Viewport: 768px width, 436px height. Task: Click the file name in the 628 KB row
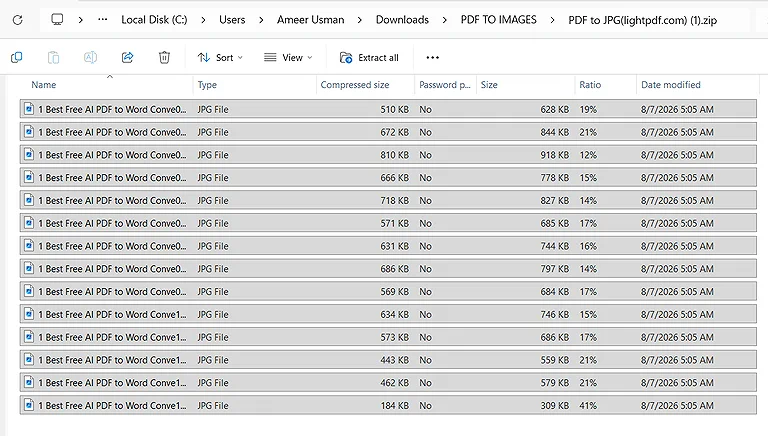112,109
